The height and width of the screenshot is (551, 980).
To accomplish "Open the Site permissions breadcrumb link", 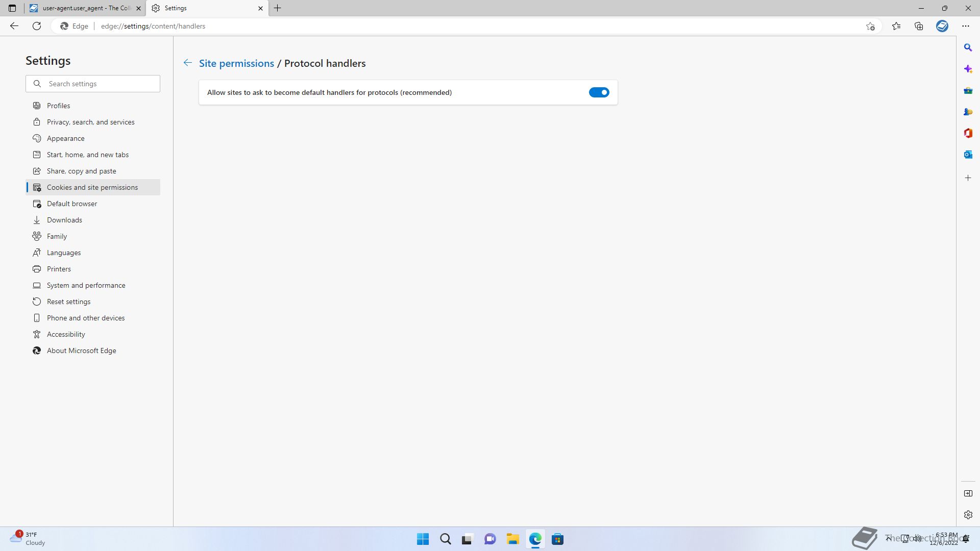I will (x=236, y=63).
